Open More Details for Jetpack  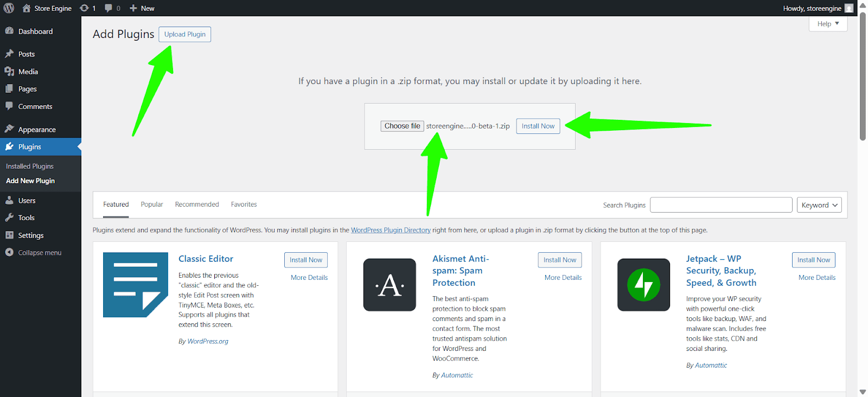(x=817, y=277)
